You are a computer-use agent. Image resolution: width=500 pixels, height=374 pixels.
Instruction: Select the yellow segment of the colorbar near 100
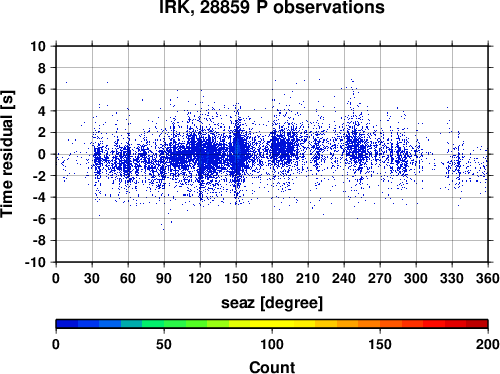(x=272, y=324)
